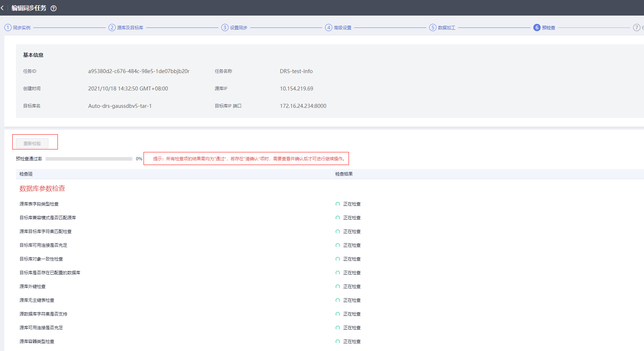The width and height of the screenshot is (644, 351).
Task: Click the spinner beside 源数据库字符集是否支持
Action: click(338, 314)
